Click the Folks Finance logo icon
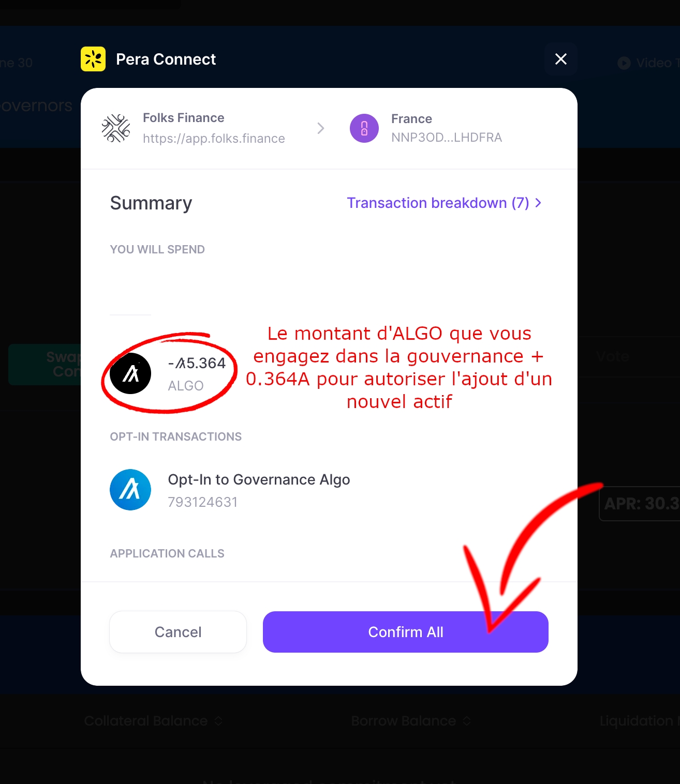Viewport: 680px width, 784px height. (116, 128)
